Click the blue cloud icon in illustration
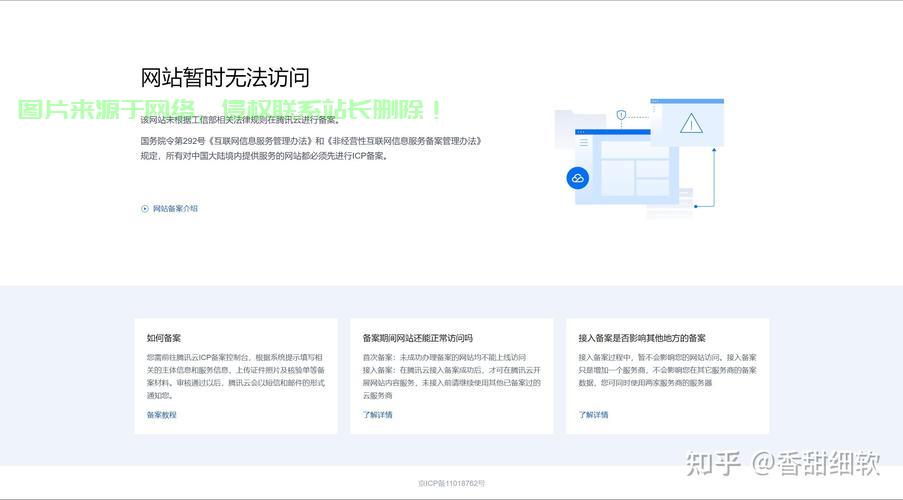 (578, 178)
